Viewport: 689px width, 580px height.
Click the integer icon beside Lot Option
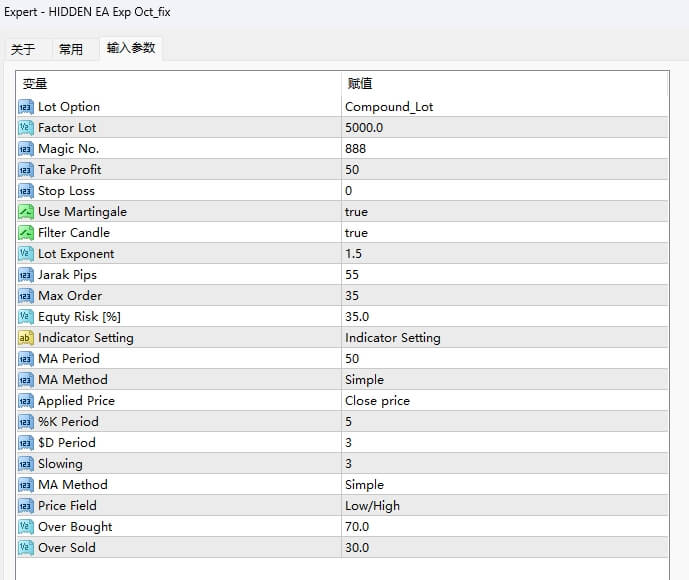pos(26,107)
